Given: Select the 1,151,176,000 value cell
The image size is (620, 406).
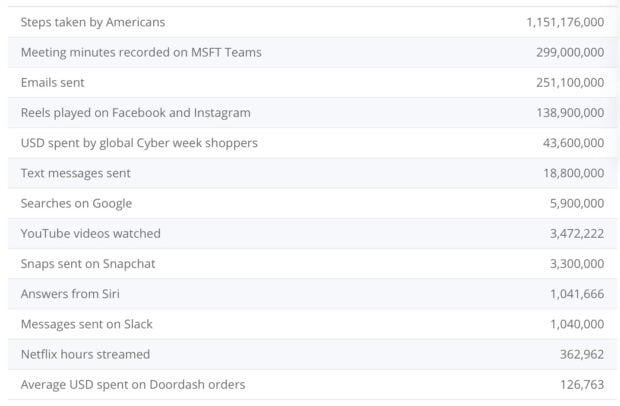Looking at the screenshot, I should [564, 22].
